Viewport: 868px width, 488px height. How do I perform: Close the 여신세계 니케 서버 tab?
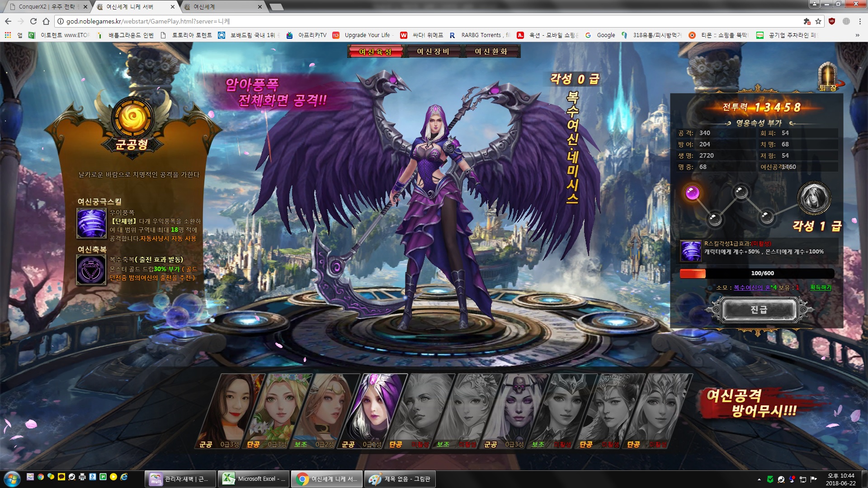pos(173,7)
